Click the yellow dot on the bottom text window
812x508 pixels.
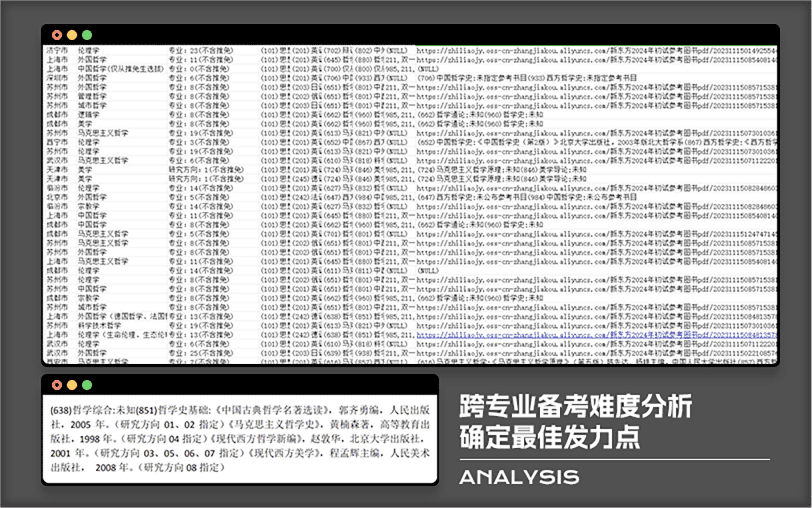(71, 385)
